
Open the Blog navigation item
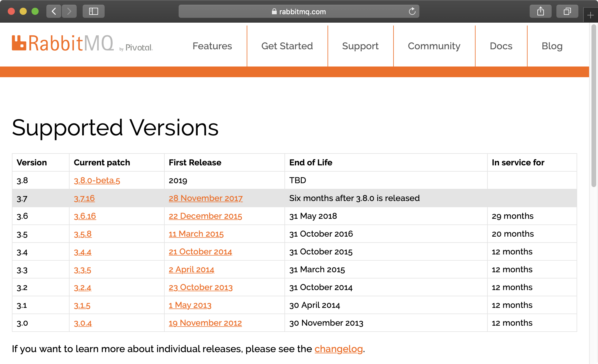[x=552, y=46]
